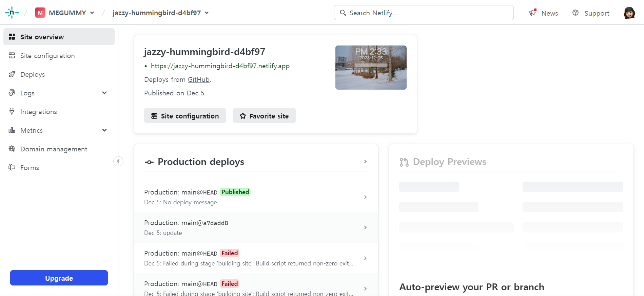The image size is (644, 296).
Task: Open the Production deploys heading
Action: click(201, 162)
